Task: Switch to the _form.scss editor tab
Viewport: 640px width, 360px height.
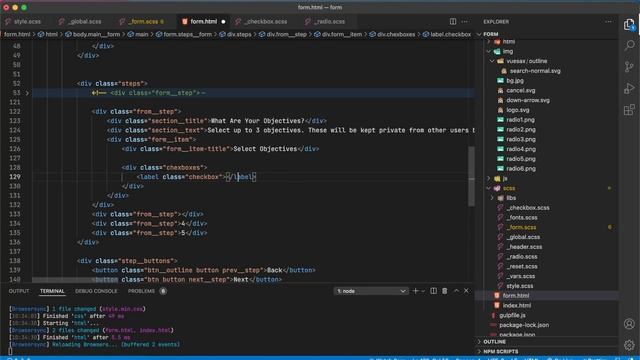Action: pyautogui.click(x=142, y=21)
